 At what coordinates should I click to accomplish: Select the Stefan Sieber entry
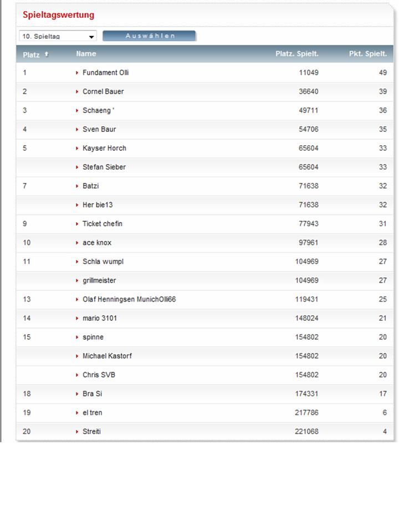point(104,167)
